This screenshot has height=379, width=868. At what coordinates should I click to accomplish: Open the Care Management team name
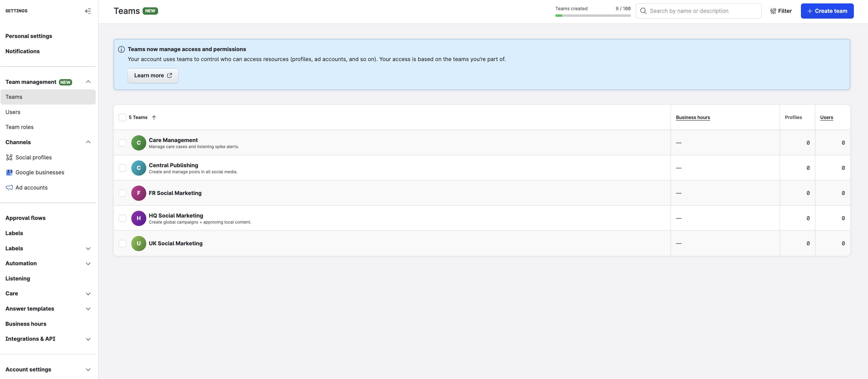click(x=173, y=140)
